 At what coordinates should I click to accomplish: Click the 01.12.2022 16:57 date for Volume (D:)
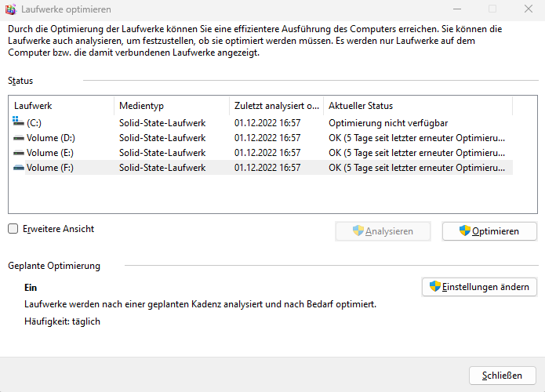click(267, 138)
